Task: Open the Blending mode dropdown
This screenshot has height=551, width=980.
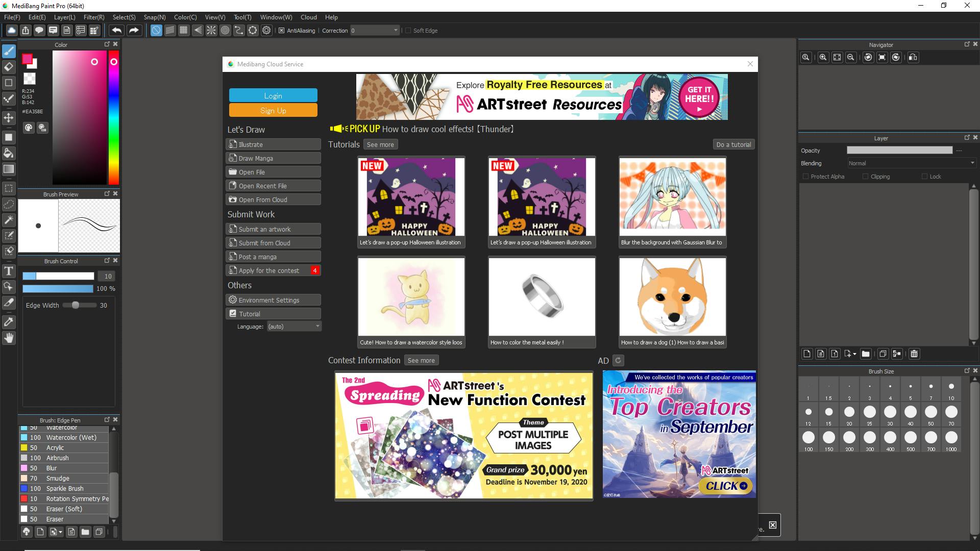Action: (x=911, y=163)
